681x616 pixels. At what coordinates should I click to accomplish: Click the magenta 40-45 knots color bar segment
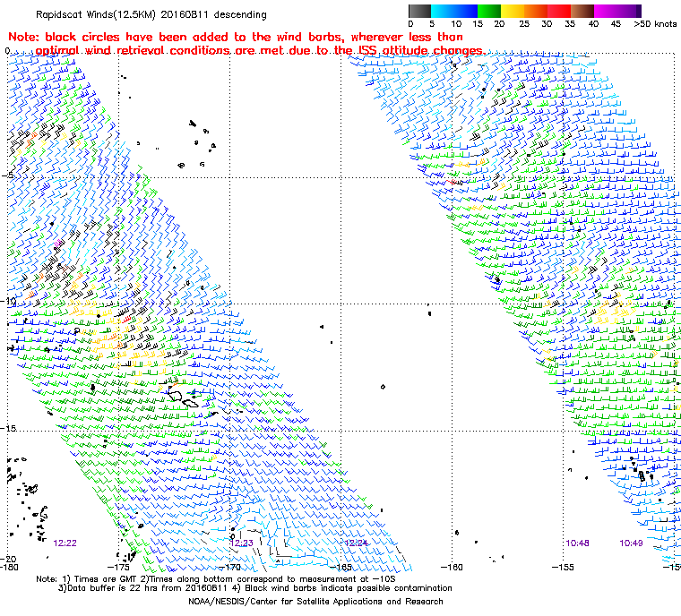coord(606,11)
